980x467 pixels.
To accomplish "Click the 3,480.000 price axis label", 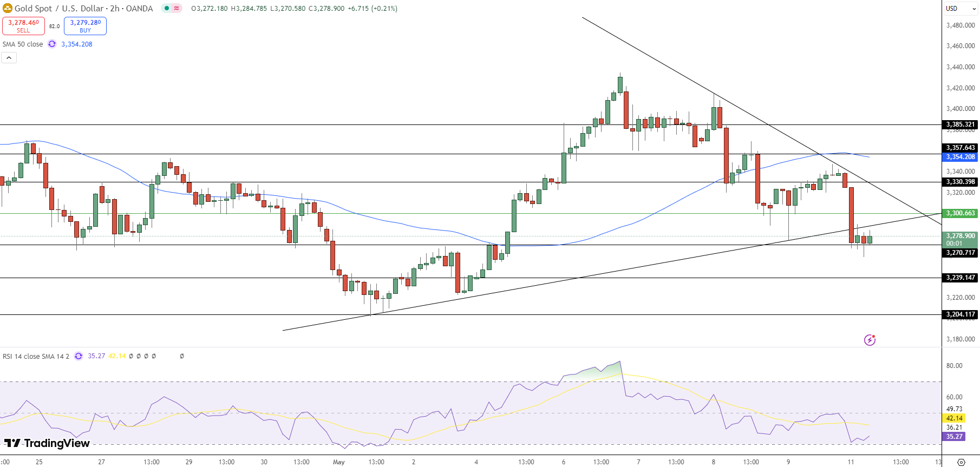I will coord(961,25).
